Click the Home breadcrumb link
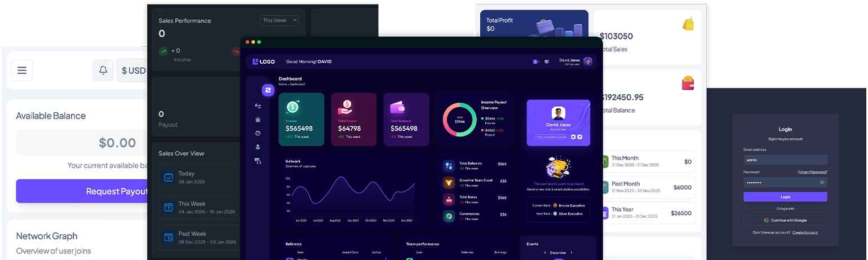This screenshot has height=260, width=868. tap(282, 84)
